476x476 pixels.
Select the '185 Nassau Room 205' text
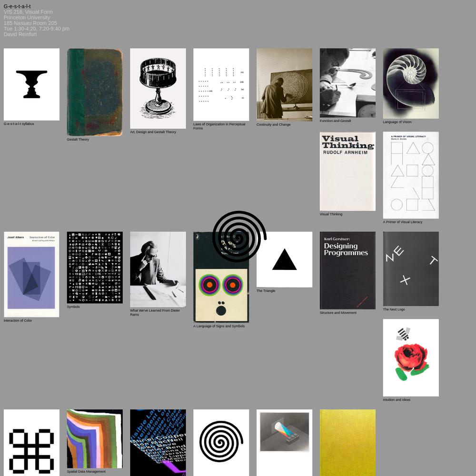point(30,23)
